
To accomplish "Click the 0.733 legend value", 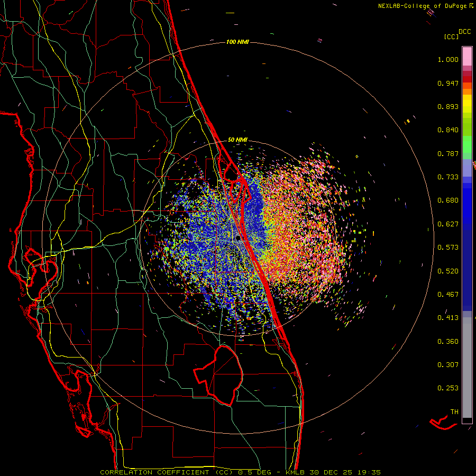I will pyautogui.click(x=448, y=177).
